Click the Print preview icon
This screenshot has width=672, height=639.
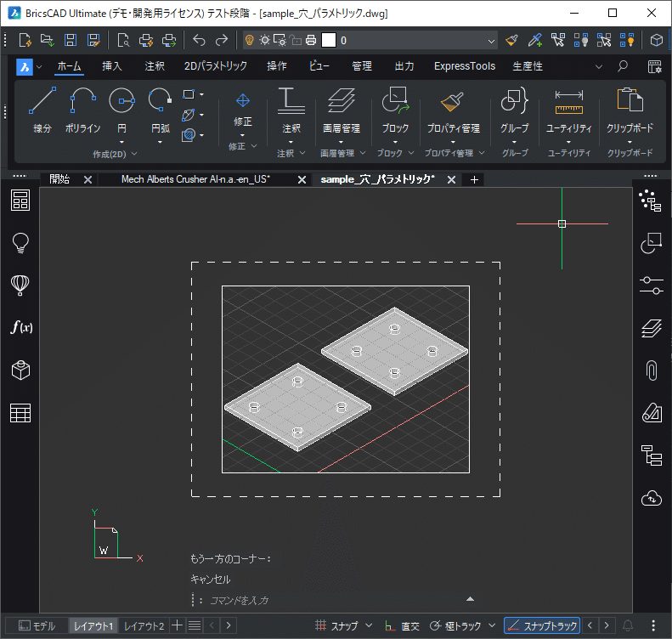point(123,40)
